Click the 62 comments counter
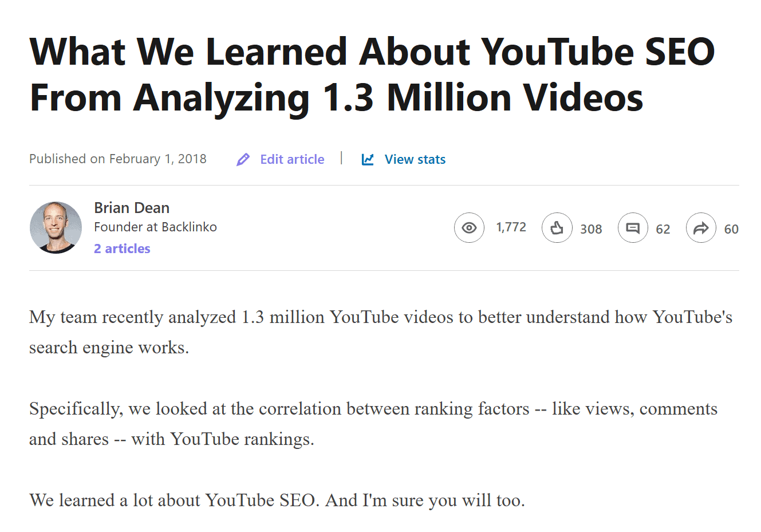 (x=663, y=228)
